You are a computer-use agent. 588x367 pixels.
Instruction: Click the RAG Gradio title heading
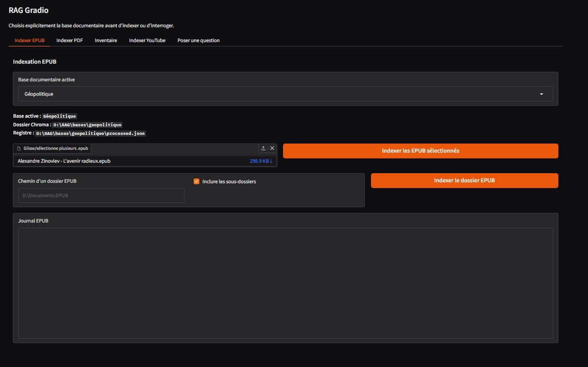[28, 10]
